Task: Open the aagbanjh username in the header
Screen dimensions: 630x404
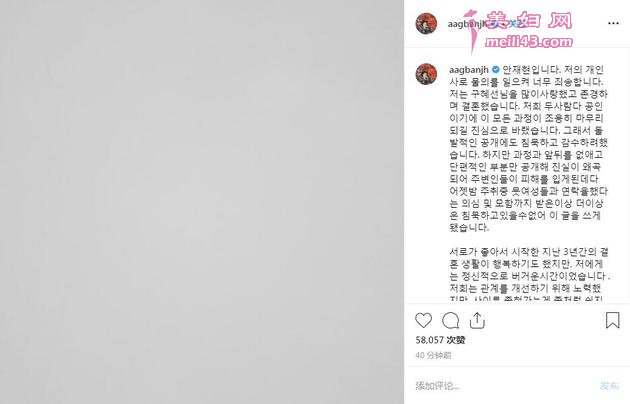Action: point(467,24)
